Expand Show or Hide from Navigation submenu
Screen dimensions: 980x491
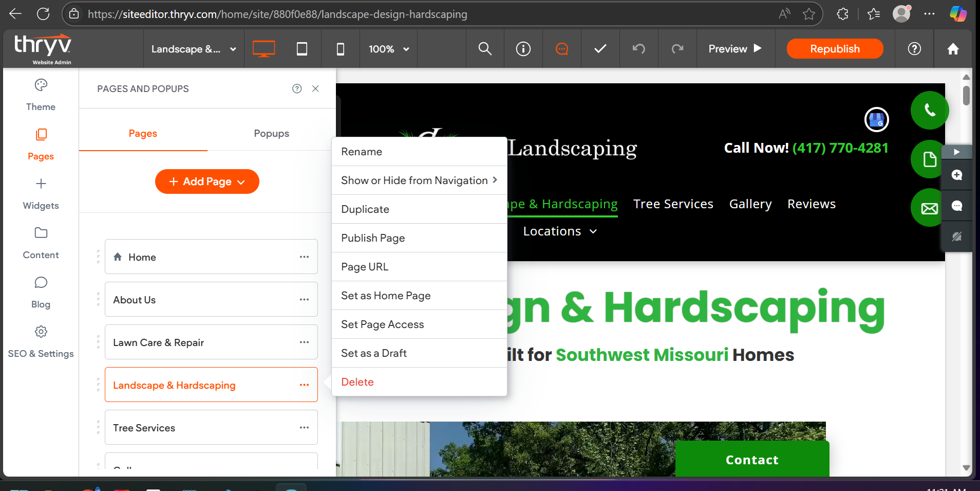(x=419, y=180)
